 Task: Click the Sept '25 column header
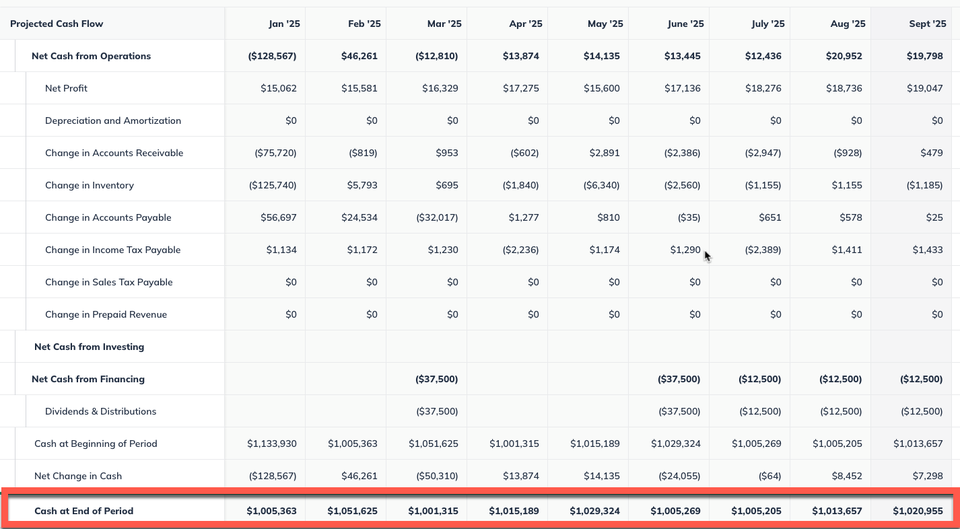928,24
